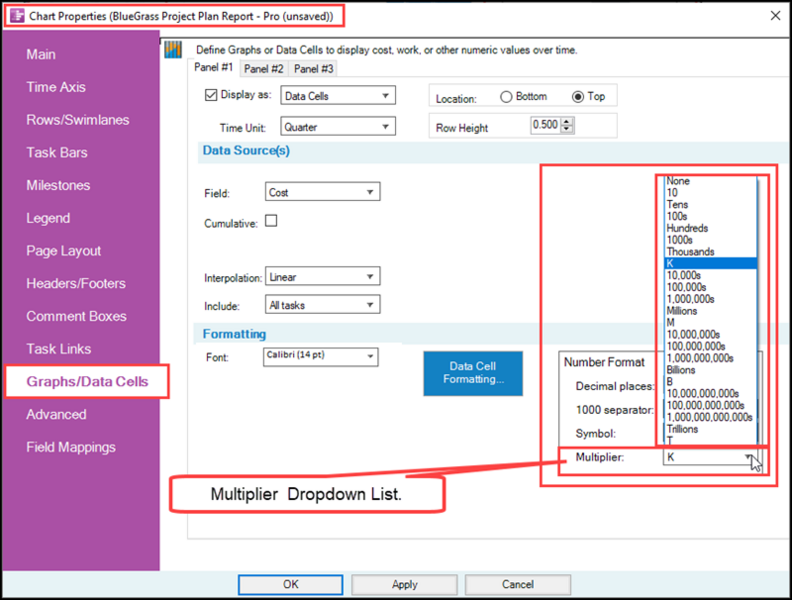The image size is (792, 600).
Task: Choose Trillions in the multiplier list
Action: (710, 429)
